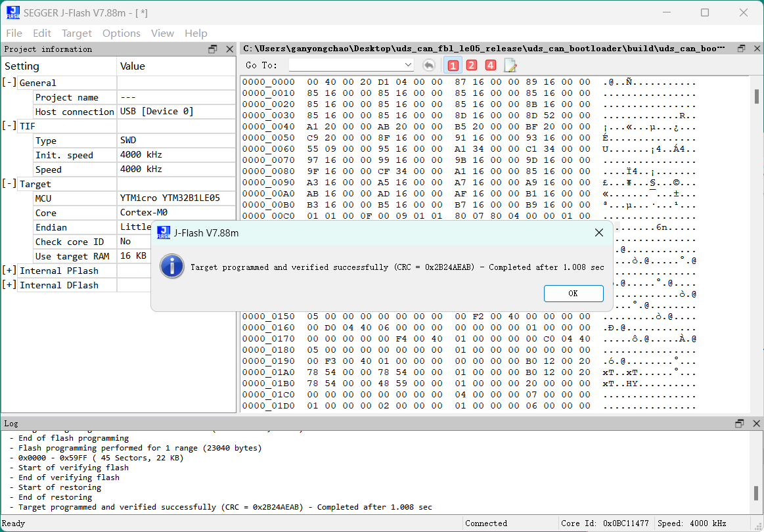Click the Connected status bar entry
Image resolution: width=764 pixels, height=532 pixels.
click(x=485, y=523)
